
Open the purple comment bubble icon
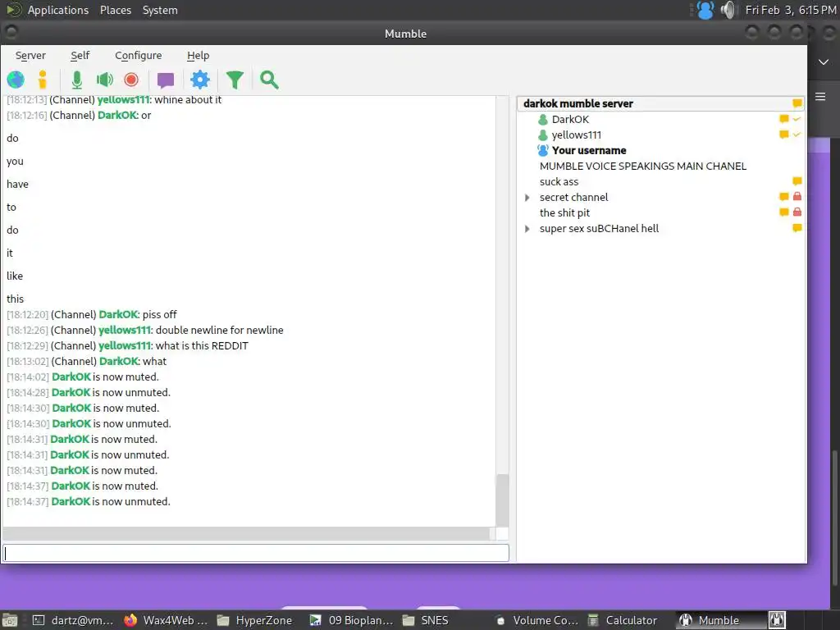click(166, 80)
